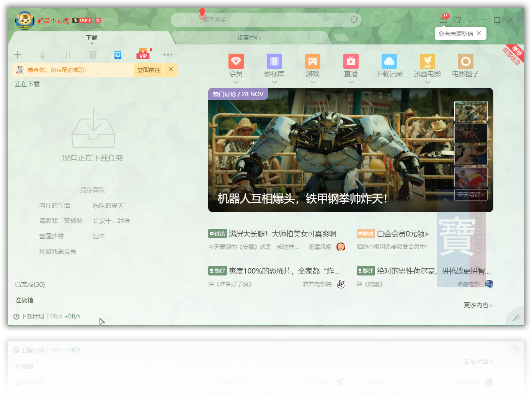
Task: Open unread messages icon showing badge 13
Action: [441, 20]
